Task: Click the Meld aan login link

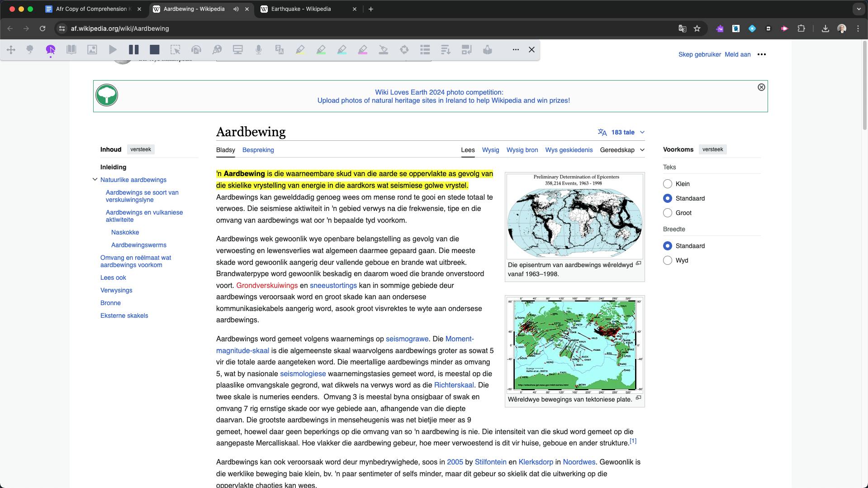Action: (737, 54)
